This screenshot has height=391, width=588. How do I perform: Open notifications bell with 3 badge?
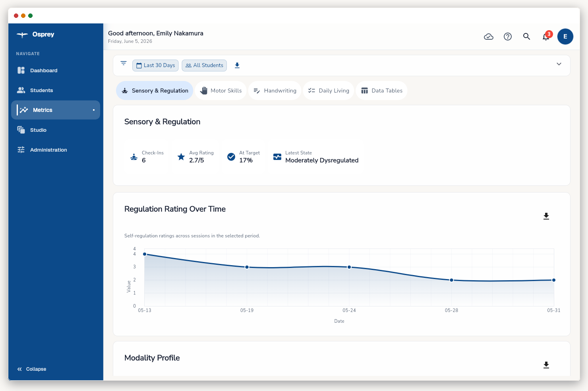click(546, 37)
